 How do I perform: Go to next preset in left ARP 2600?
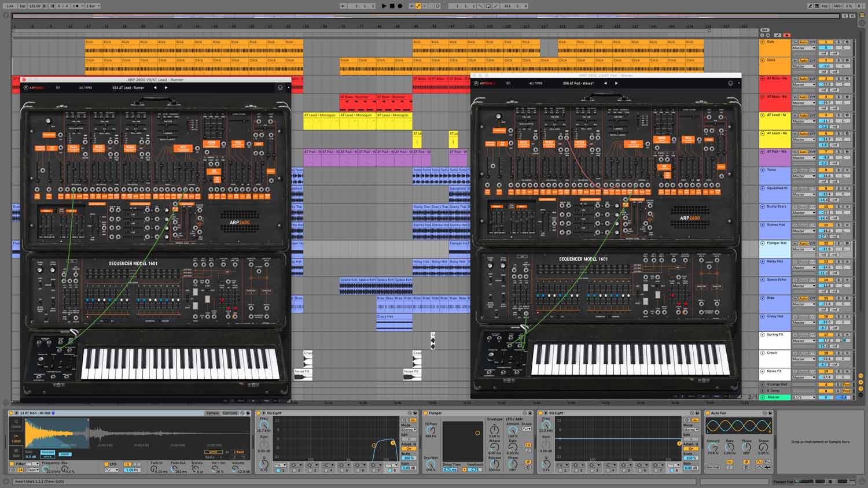(x=166, y=88)
